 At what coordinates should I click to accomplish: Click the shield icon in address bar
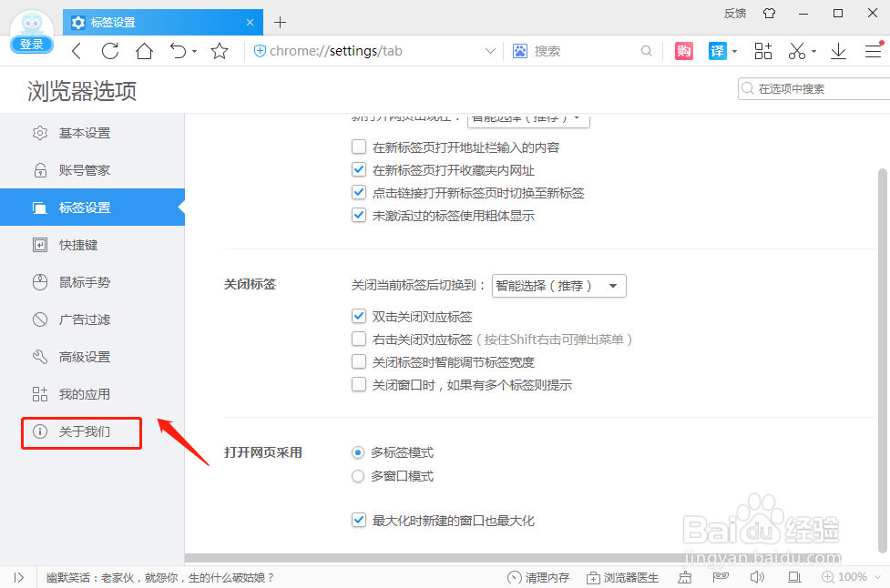[260, 51]
